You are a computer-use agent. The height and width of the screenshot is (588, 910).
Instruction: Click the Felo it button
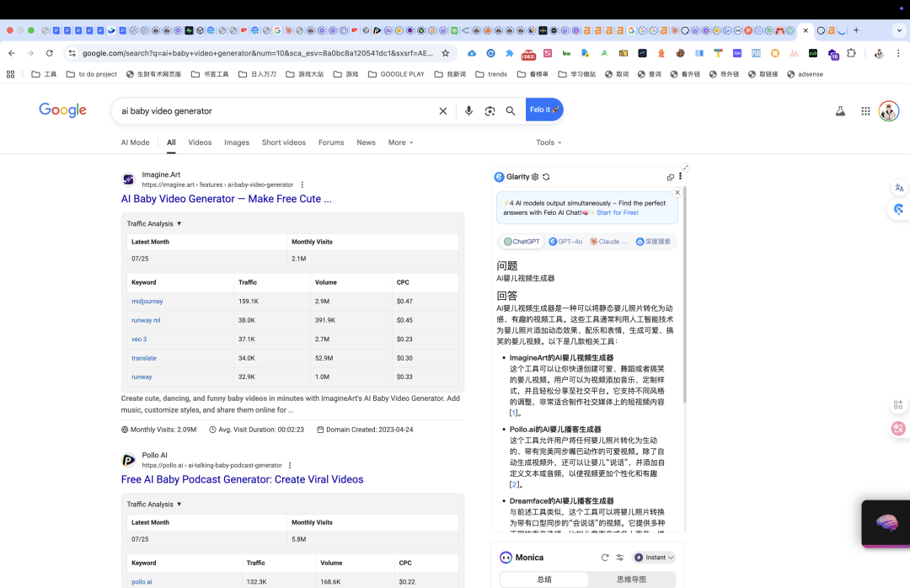[543, 110]
